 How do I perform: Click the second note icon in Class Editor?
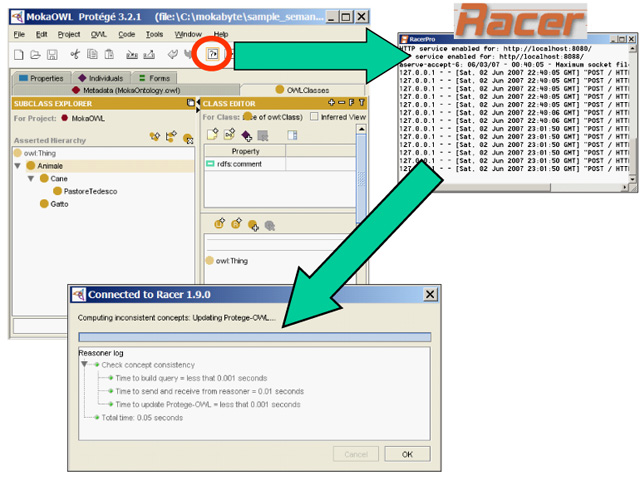click(x=229, y=134)
